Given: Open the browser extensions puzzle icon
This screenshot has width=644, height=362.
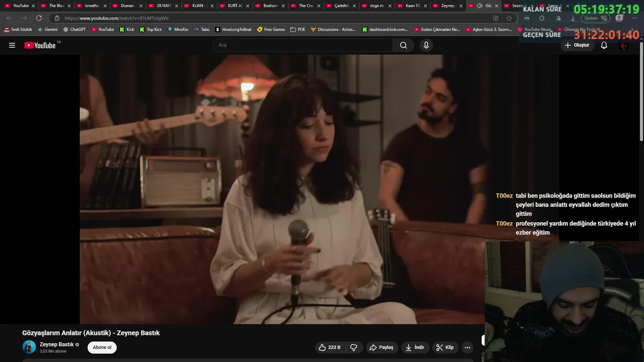Looking at the screenshot, I should pyautogui.click(x=542, y=18).
